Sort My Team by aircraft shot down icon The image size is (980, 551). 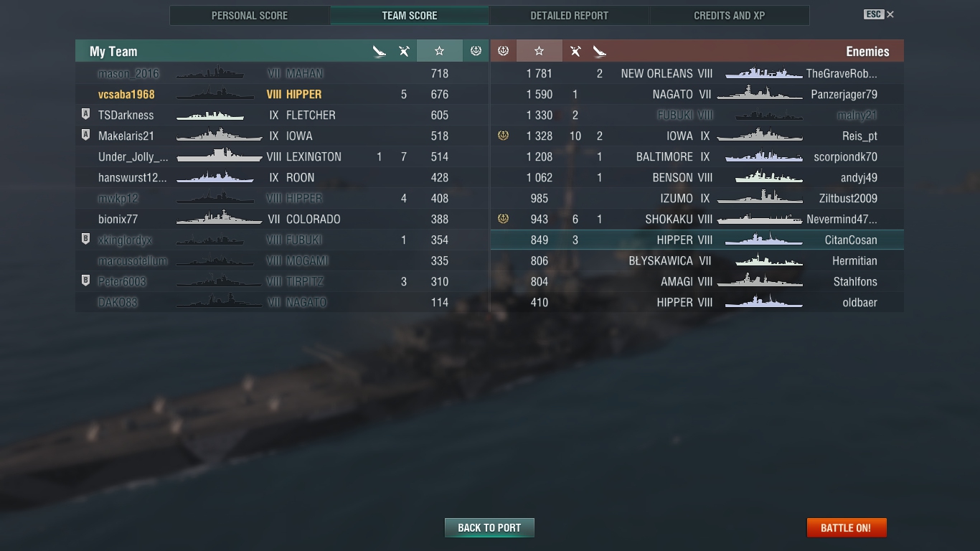click(x=380, y=51)
